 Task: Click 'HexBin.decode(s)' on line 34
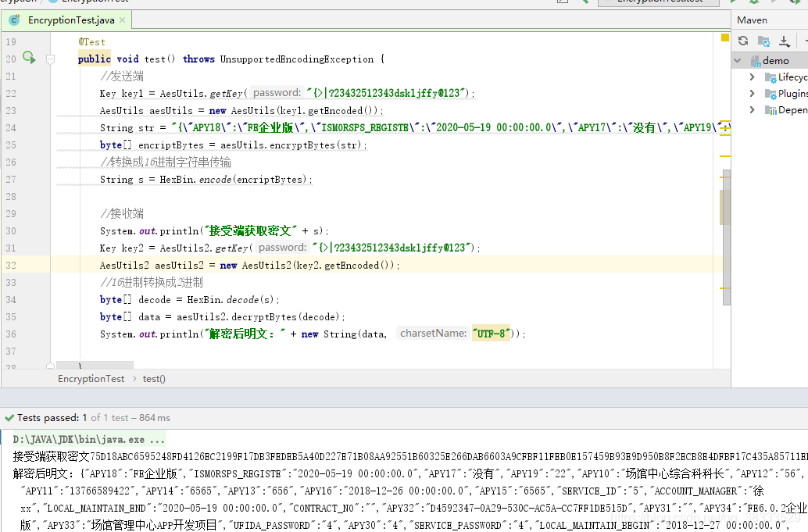(x=231, y=300)
